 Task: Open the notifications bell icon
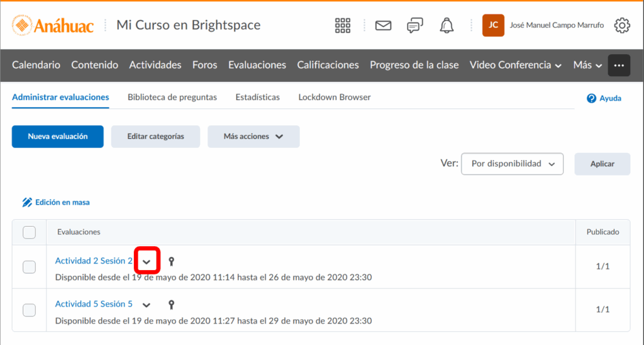pos(447,25)
